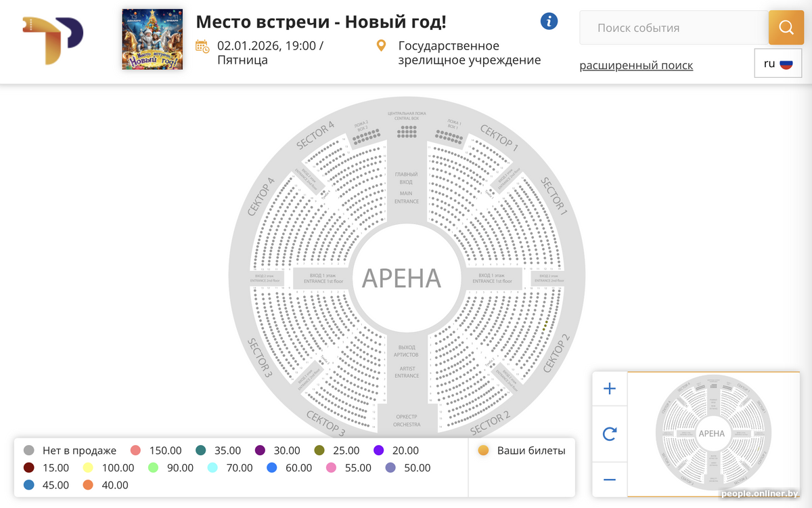Select the 45.00 blue price swatch
This screenshot has height=508, width=812.
tap(29, 485)
